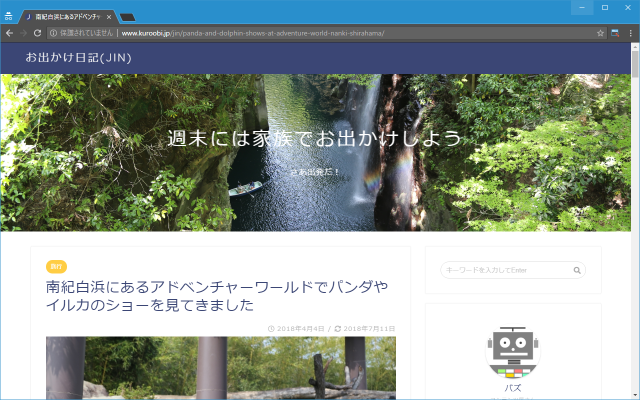The width and height of the screenshot is (640, 400).
Task: Click the clock icon before the publish date
Action: click(x=271, y=329)
